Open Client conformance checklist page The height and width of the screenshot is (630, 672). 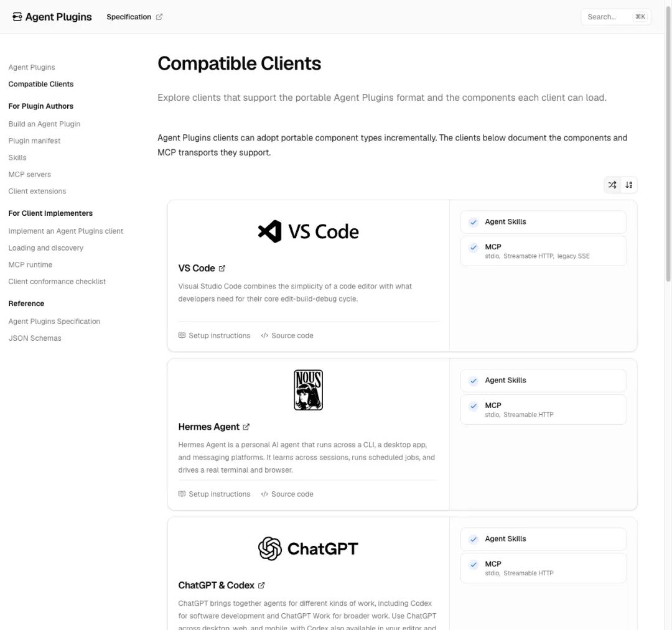click(x=57, y=281)
